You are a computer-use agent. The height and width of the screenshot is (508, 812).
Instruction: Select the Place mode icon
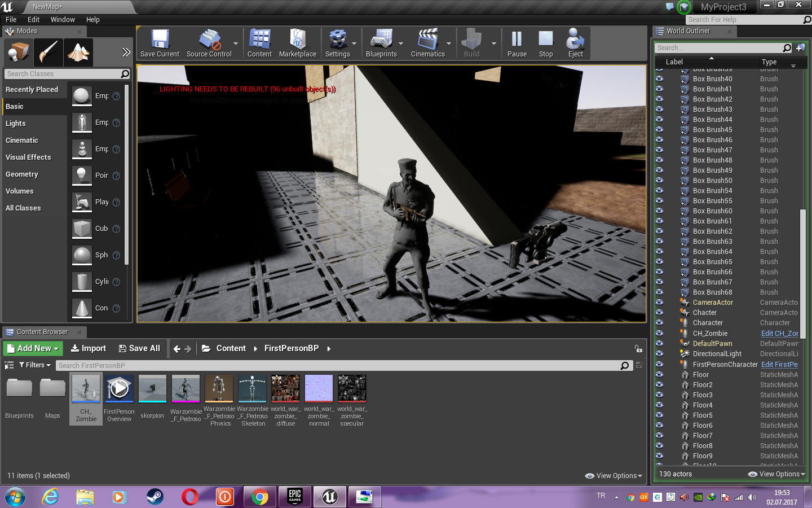click(x=19, y=52)
